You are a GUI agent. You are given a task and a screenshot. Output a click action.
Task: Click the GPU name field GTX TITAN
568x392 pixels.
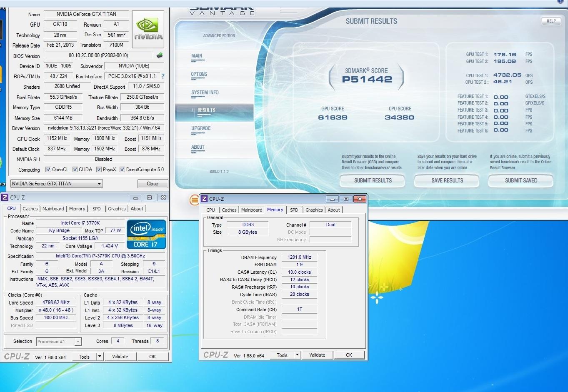[87, 14]
